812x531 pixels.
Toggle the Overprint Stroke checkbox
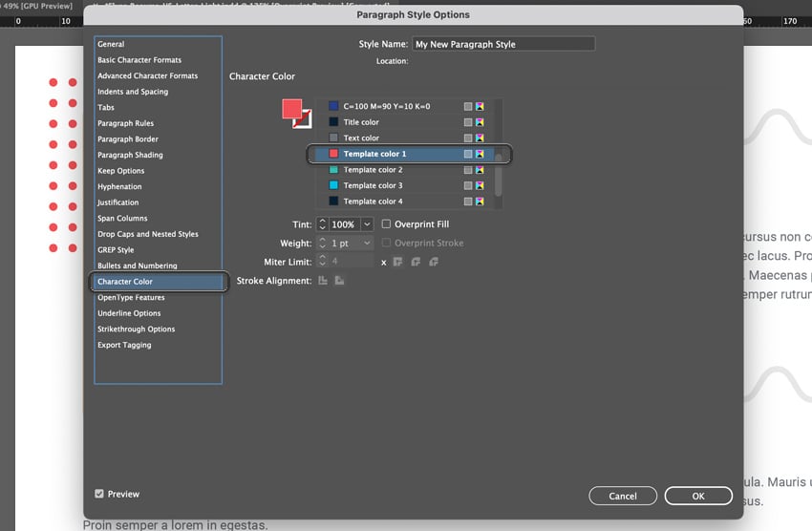tap(386, 243)
